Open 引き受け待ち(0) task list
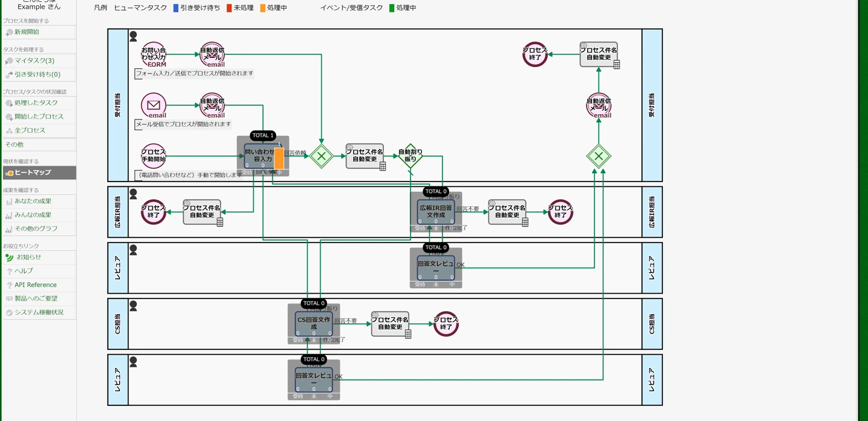The height and width of the screenshot is (421, 868). tap(37, 75)
